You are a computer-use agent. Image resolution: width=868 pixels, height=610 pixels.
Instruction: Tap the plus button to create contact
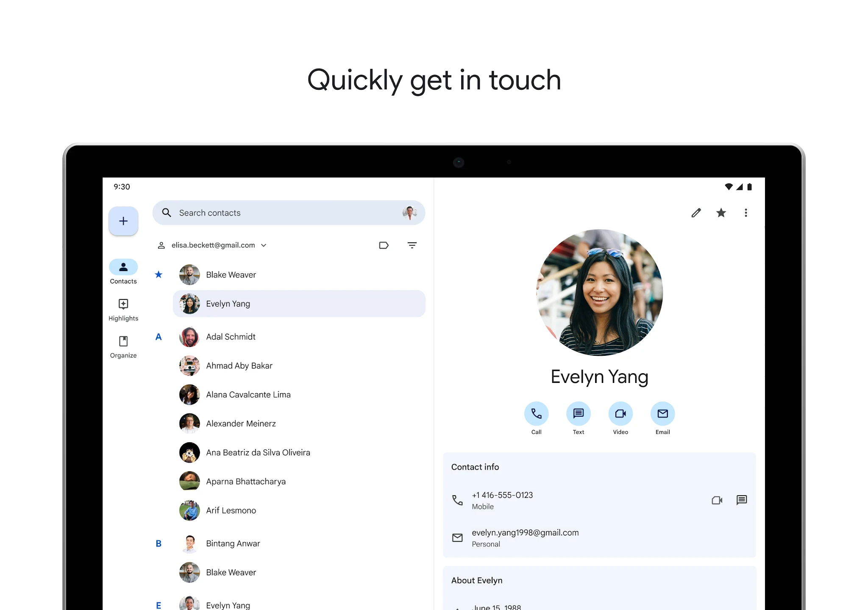pyautogui.click(x=123, y=221)
